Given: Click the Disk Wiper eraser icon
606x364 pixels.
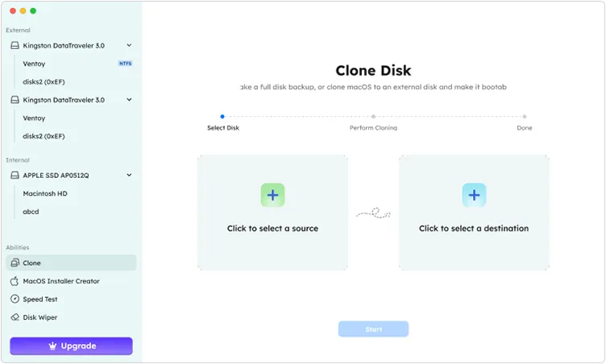Looking at the screenshot, I should tap(15, 317).
